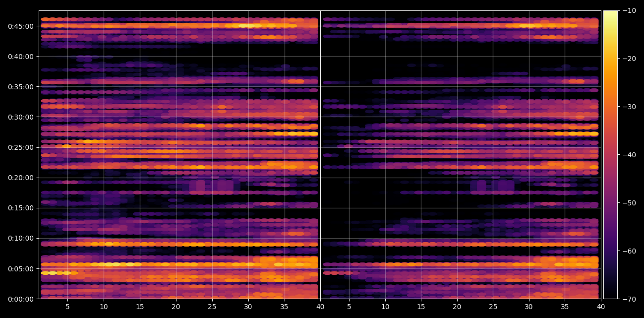
Task: Click tick label 35 under the left heatmap
Action: tap(284, 307)
